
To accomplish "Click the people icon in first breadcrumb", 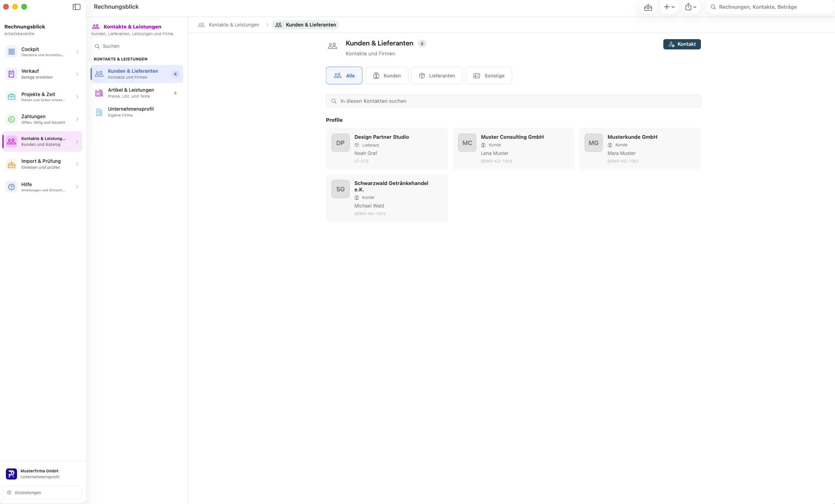I will pos(201,25).
